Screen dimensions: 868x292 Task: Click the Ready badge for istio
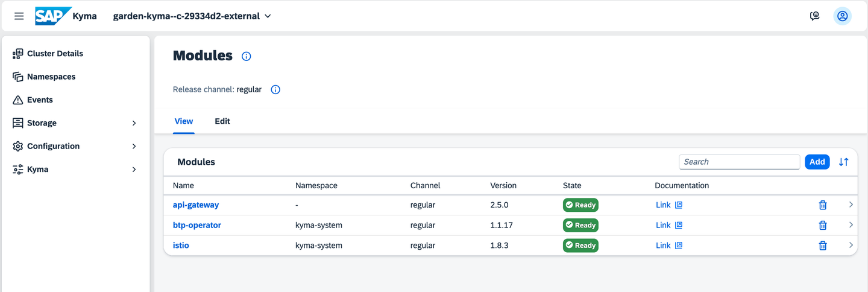pos(580,246)
